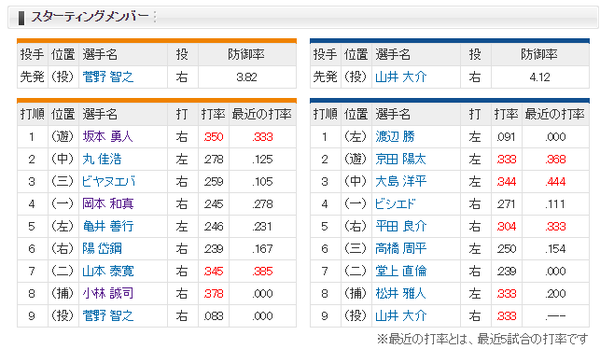Open 丸 佳浩 player page
Image resolution: width=600 pixels, height=363 pixels.
click(x=102, y=159)
